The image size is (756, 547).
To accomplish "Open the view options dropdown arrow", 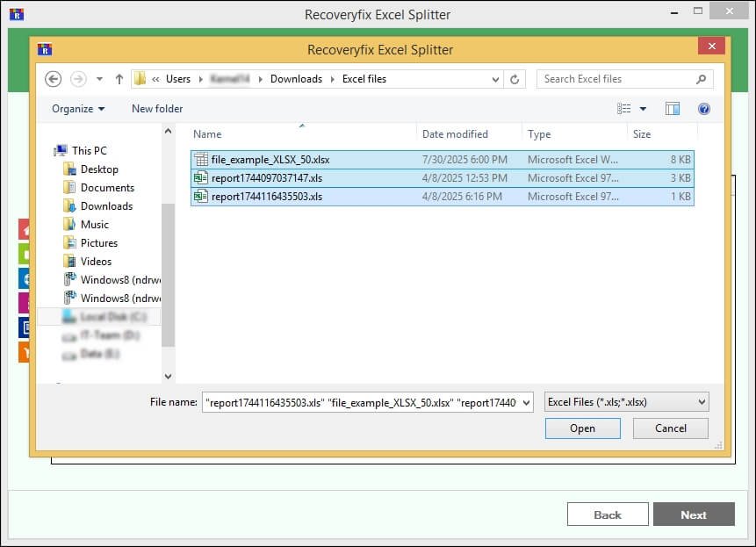I will pos(643,109).
